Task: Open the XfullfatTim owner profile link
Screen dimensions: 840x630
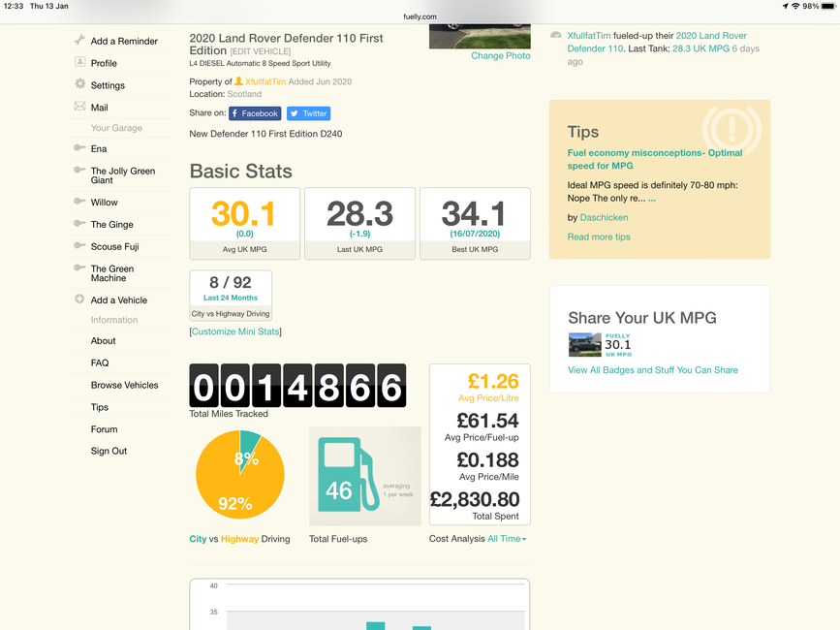Action: point(265,82)
